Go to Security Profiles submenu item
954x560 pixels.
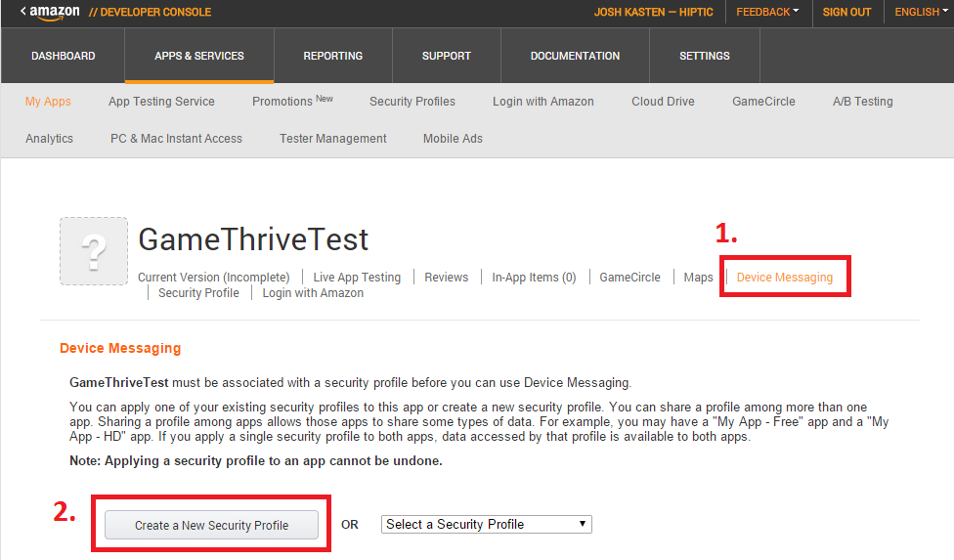coord(412,102)
